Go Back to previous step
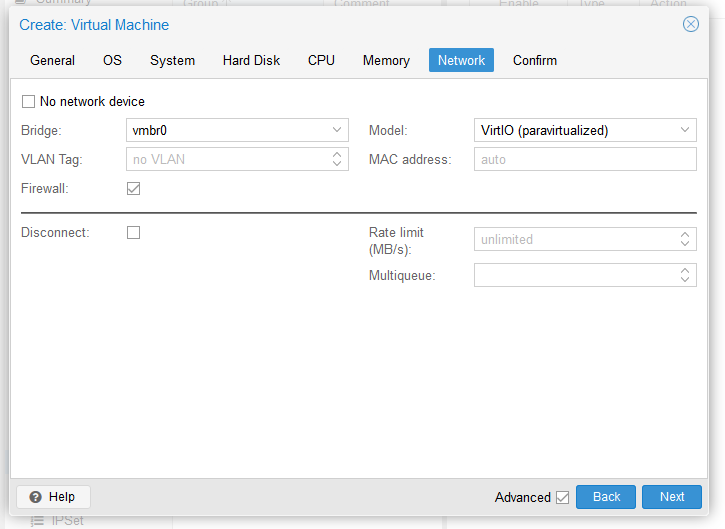 coord(606,497)
